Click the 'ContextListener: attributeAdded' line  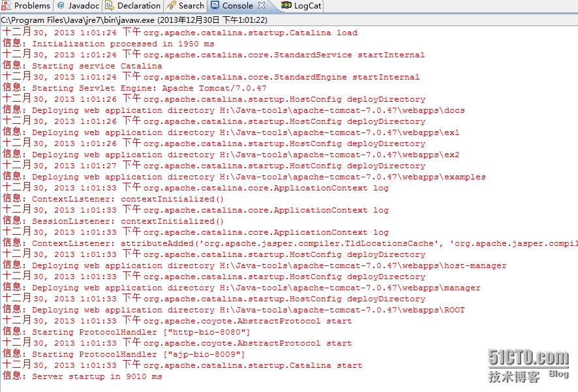pyautogui.click(x=290, y=243)
